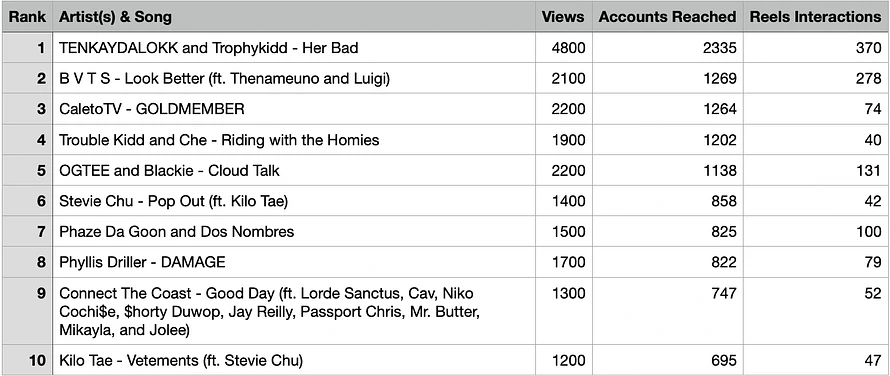Click the rank 10 row header
The height and width of the screenshot is (376, 890).
point(27,360)
